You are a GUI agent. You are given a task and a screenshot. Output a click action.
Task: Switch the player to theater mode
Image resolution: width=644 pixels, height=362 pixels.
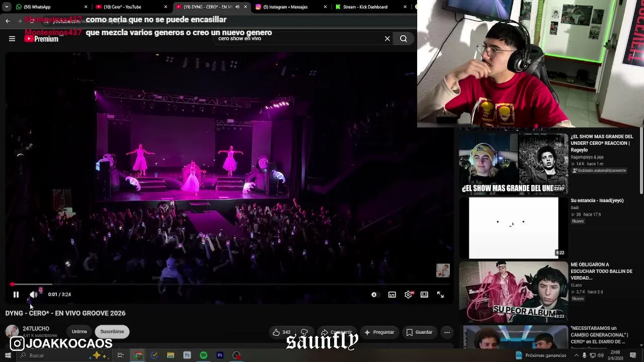tap(424, 295)
